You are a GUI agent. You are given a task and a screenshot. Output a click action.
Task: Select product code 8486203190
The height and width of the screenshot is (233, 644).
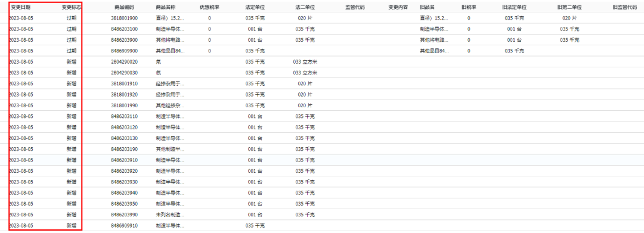pos(125,149)
